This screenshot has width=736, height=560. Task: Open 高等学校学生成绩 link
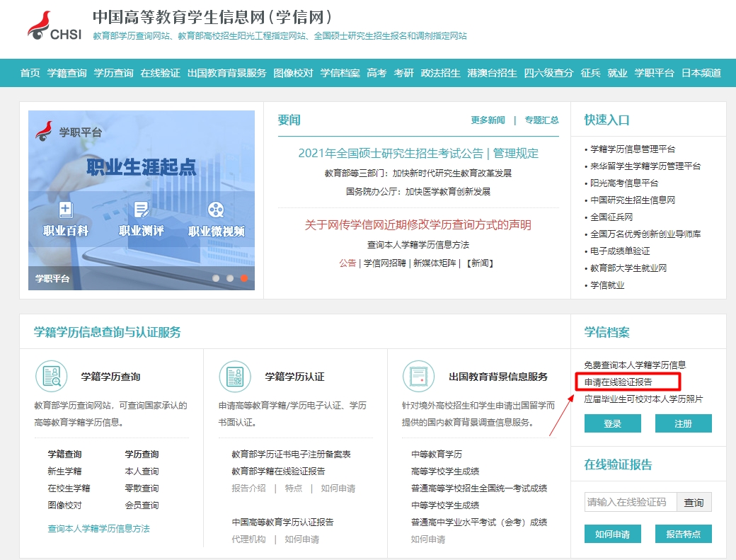[445, 472]
